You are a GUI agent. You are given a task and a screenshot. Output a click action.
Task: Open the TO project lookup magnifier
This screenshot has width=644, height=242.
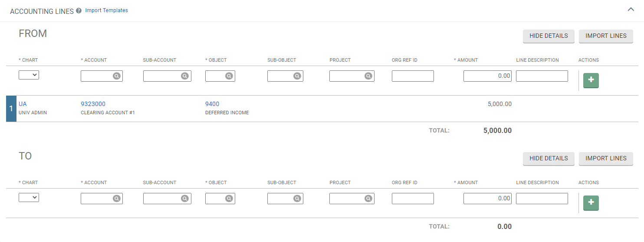click(368, 199)
